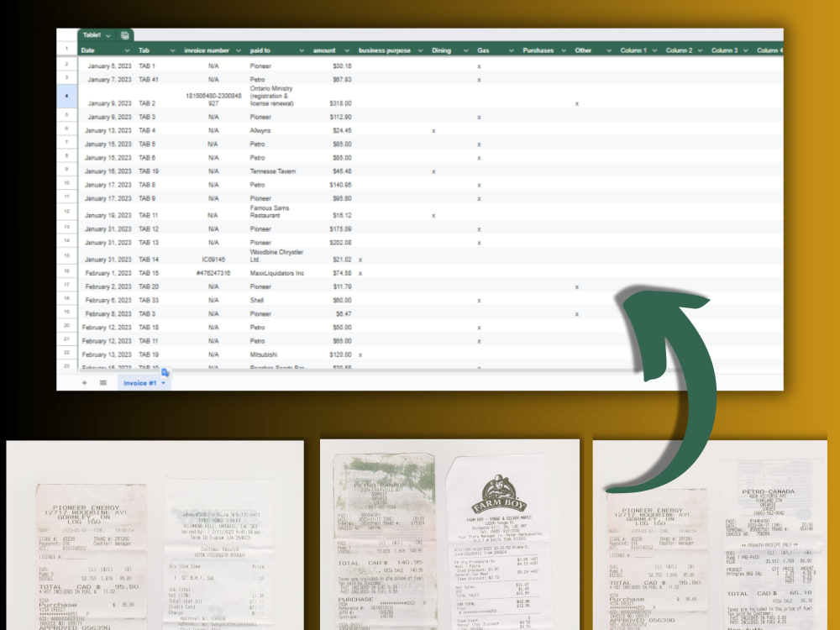Screen dimensions: 840x630
Task: Select the Tennesse Tavern cell
Action: coord(273,171)
